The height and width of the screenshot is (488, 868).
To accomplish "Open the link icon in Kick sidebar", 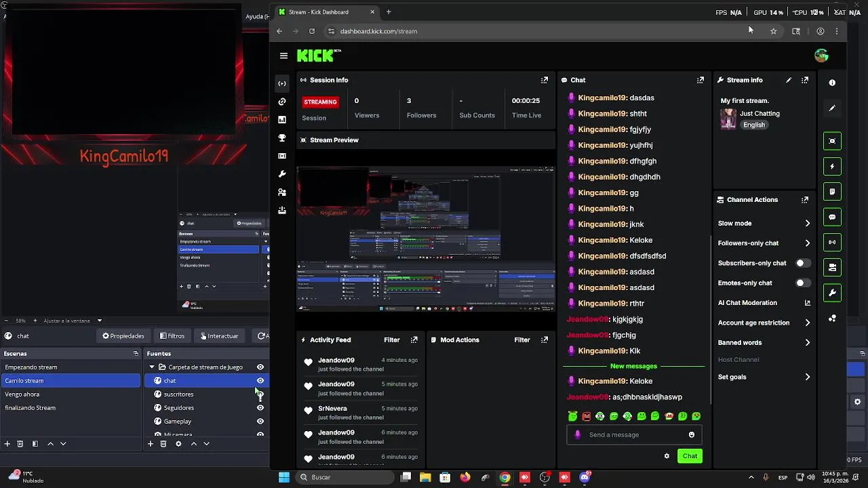I will [282, 102].
